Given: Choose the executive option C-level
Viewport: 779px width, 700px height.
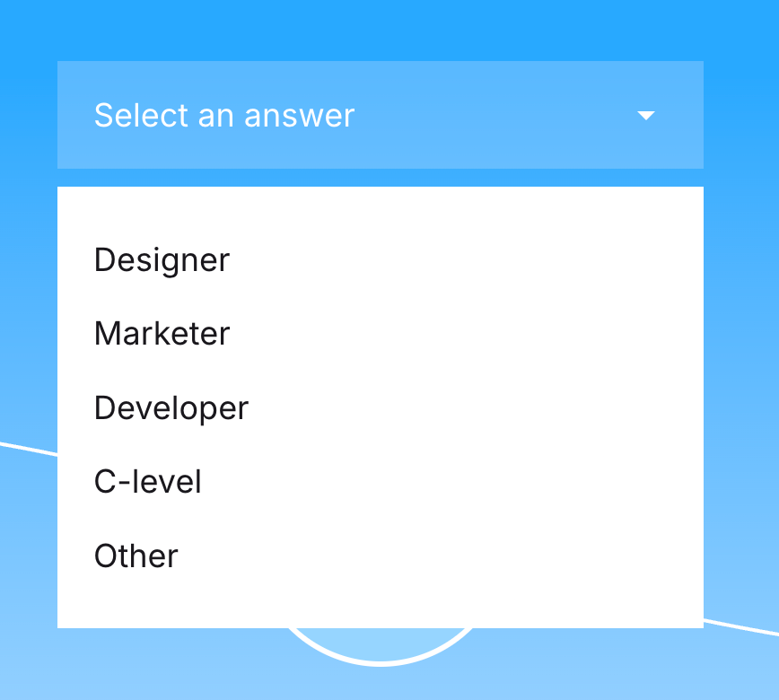Looking at the screenshot, I should [x=147, y=482].
